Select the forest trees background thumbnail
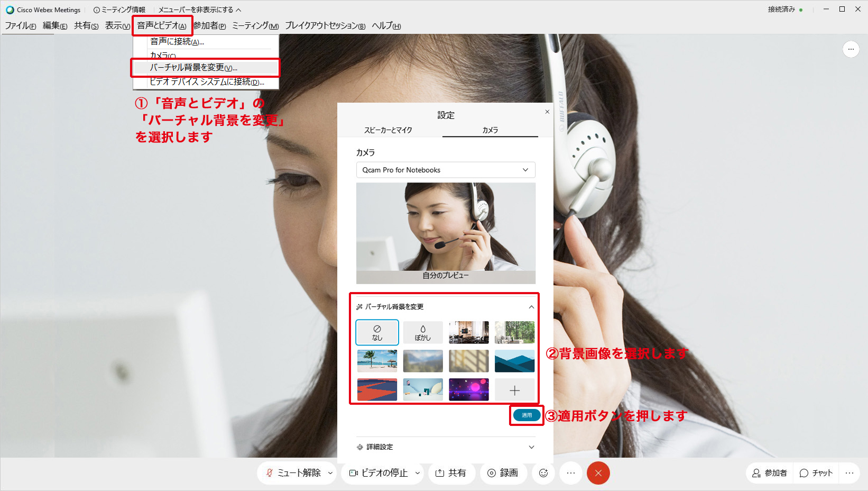Viewport: 868px width, 491px height. tap(515, 333)
